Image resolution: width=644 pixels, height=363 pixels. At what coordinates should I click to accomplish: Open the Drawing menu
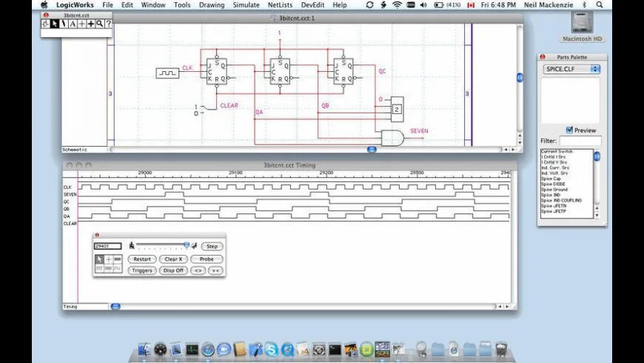[x=212, y=5]
